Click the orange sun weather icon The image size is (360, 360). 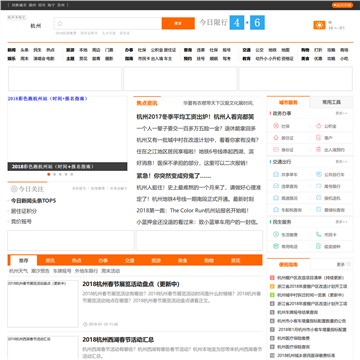pos(319,25)
